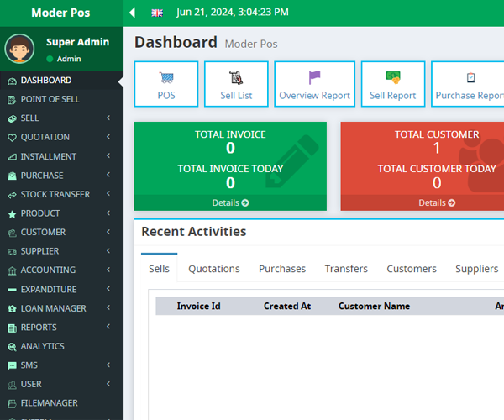This screenshot has width=504, height=420.
Task: Switch to the Purchases activity tab
Action: (x=282, y=269)
